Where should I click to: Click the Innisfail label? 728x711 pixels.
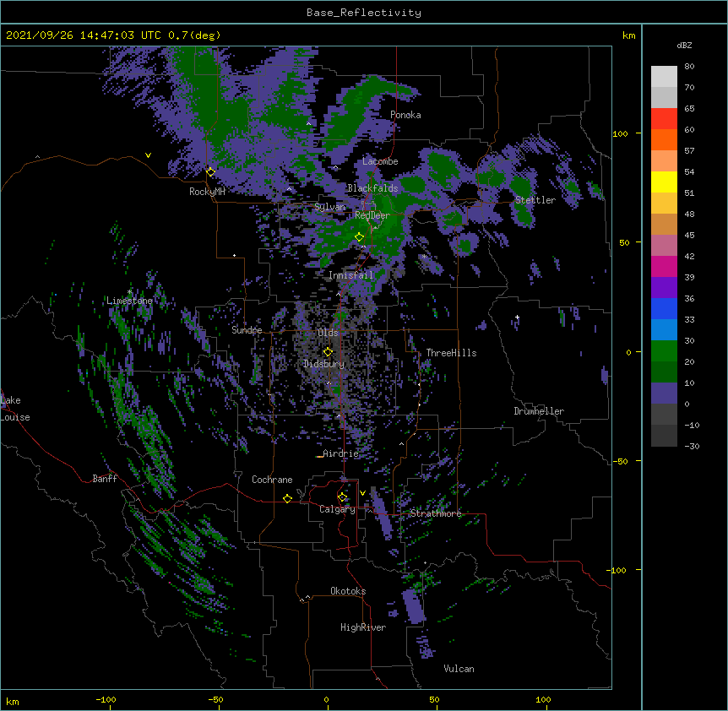350,275
